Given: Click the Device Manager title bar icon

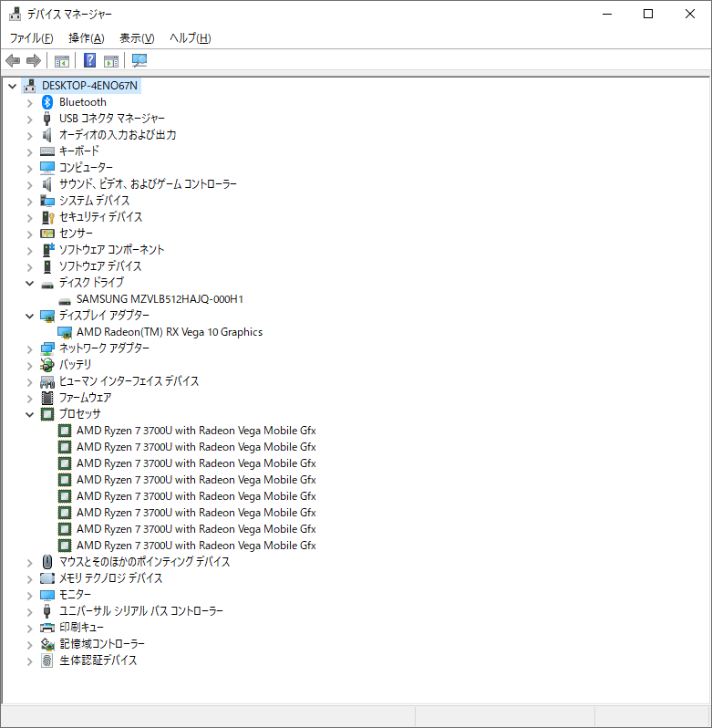Looking at the screenshot, I should (x=15, y=14).
